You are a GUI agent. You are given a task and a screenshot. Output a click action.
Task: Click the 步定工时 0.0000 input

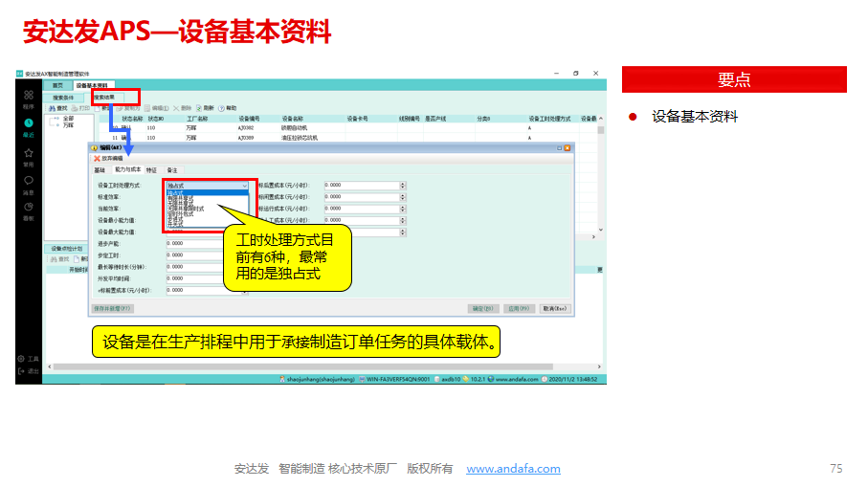coord(195,255)
